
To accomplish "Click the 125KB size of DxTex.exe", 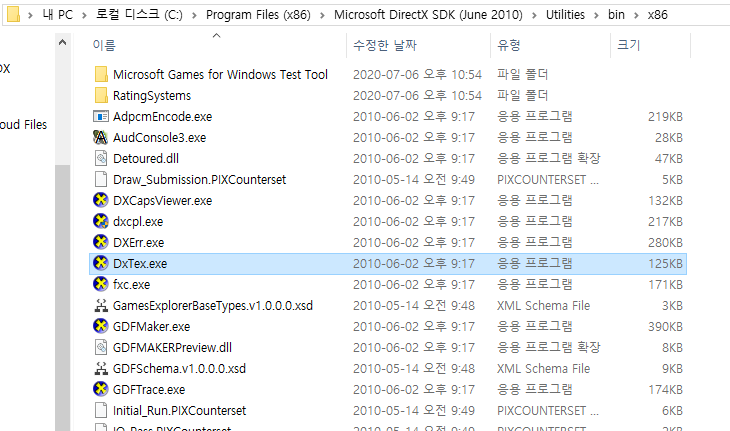I will [665, 263].
